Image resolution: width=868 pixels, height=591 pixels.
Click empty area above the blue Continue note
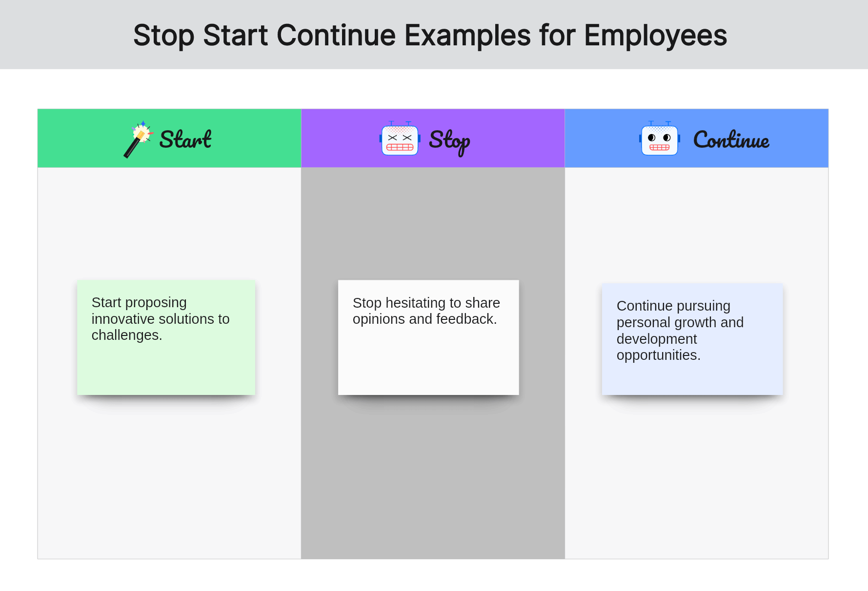[696, 224]
